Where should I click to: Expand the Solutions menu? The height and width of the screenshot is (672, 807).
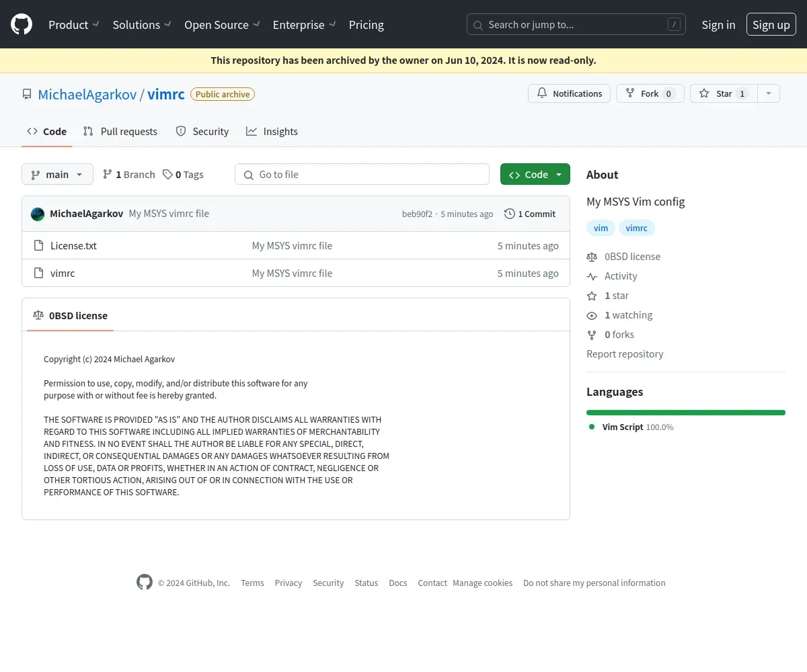142,25
